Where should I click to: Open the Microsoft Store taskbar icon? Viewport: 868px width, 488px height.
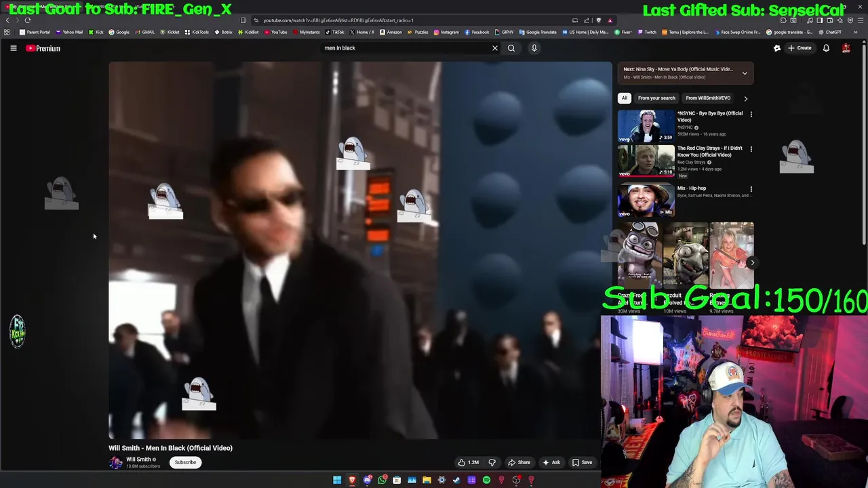click(x=397, y=480)
